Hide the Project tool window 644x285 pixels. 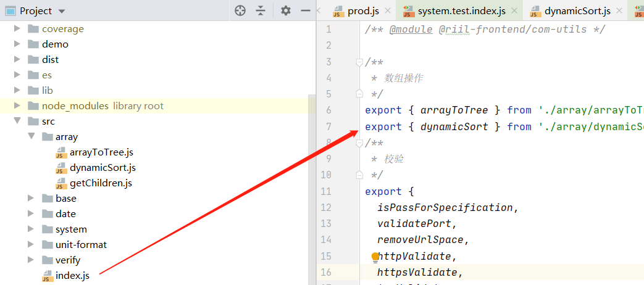305,10
